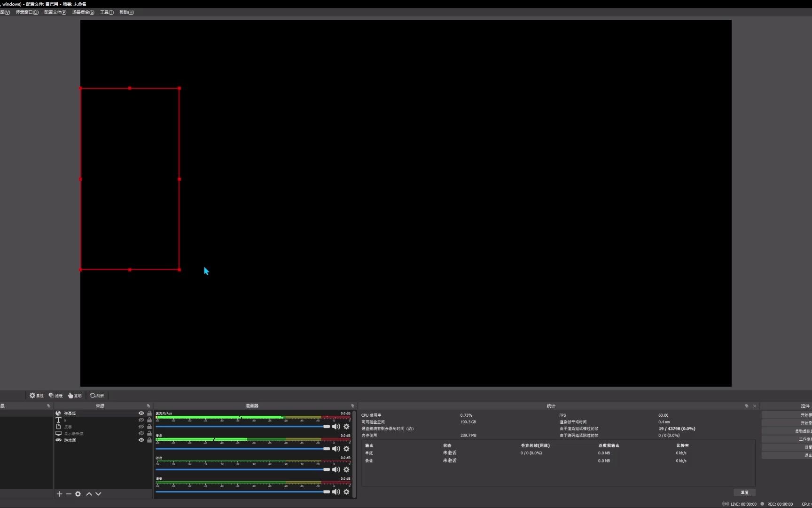Toggle lock on the text source a

coord(149,420)
